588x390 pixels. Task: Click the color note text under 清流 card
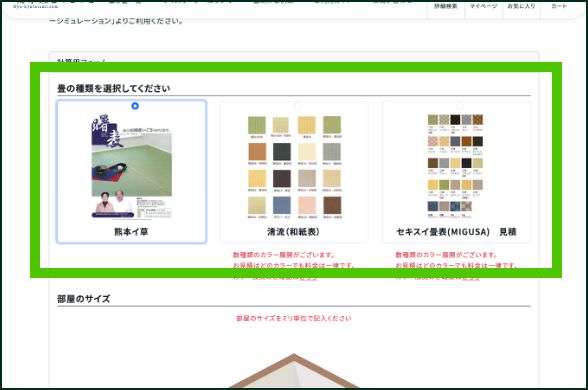pos(294,266)
